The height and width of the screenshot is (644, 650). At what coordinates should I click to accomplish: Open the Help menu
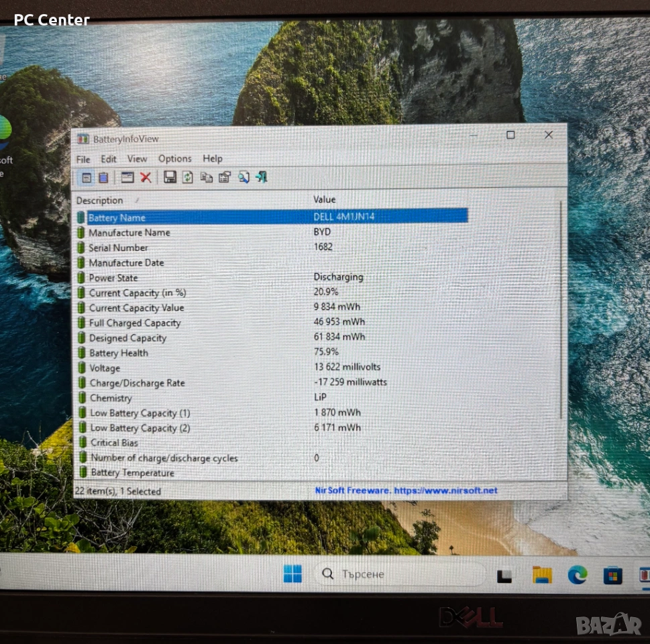click(x=213, y=159)
